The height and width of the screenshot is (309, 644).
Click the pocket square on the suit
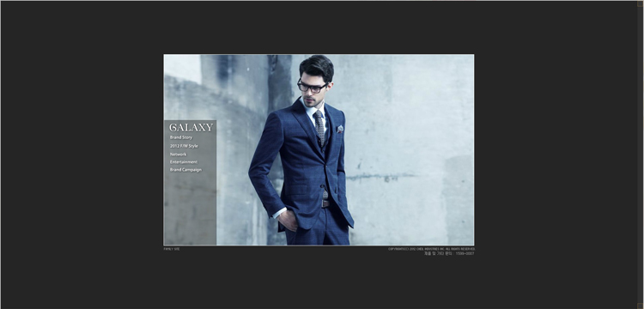(x=340, y=129)
